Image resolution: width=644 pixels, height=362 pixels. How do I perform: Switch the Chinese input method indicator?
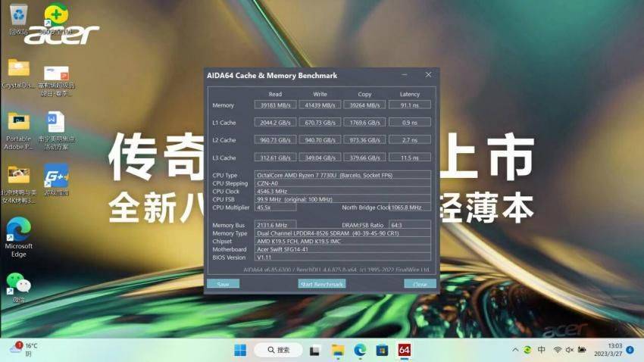(x=542, y=350)
